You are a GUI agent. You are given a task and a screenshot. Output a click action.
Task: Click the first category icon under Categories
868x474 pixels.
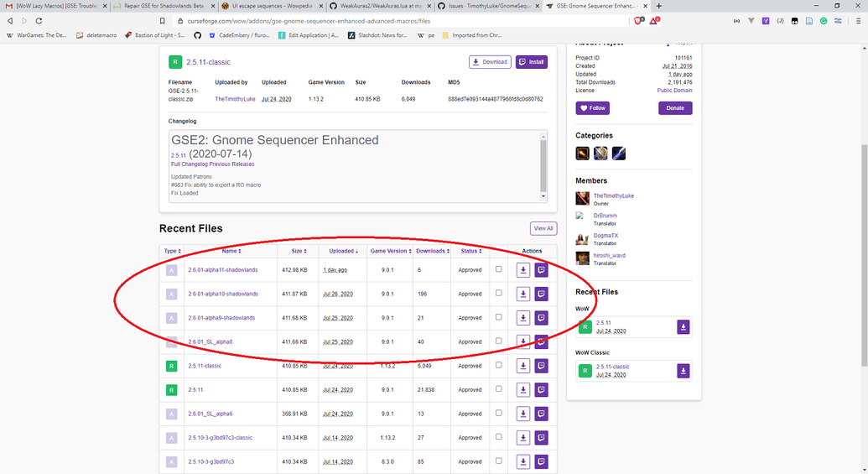tap(582, 154)
